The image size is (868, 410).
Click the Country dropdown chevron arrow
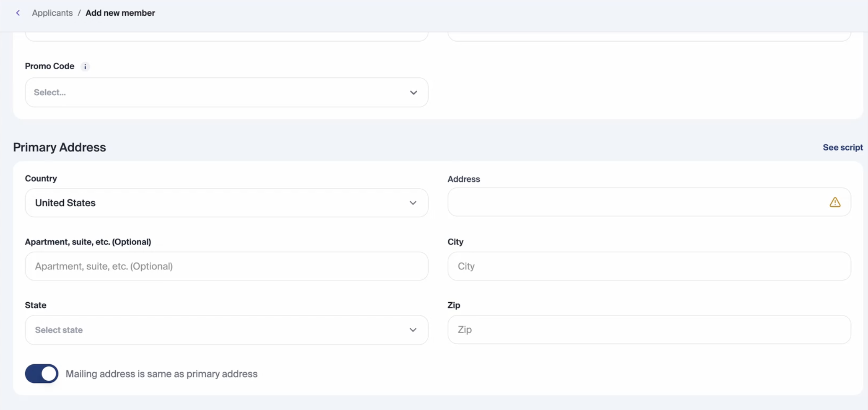tap(413, 203)
